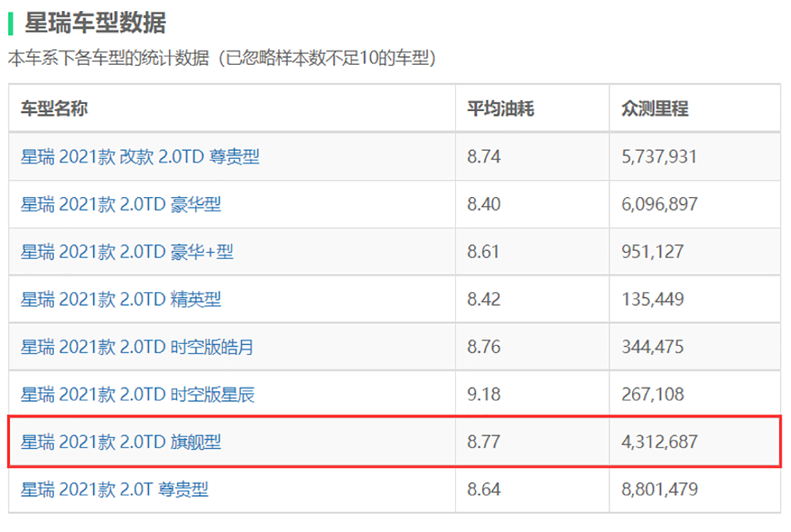Screen dimensions: 791x532
Task: Open 星瑞 2021款 2.0T 尊贵型 link
Action: pyautogui.click(x=114, y=490)
